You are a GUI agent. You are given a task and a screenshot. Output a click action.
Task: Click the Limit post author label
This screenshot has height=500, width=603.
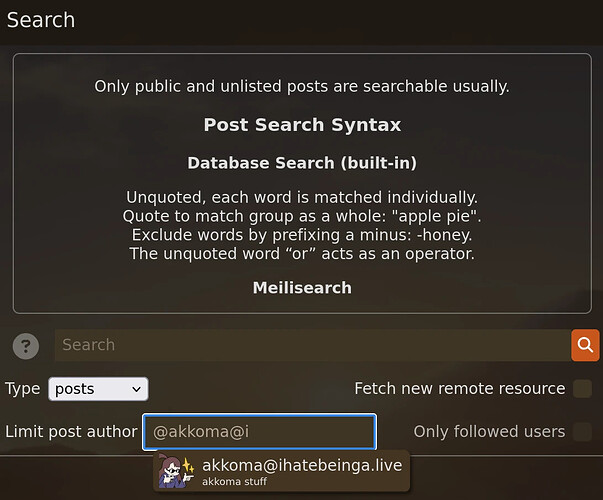(x=71, y=432)
